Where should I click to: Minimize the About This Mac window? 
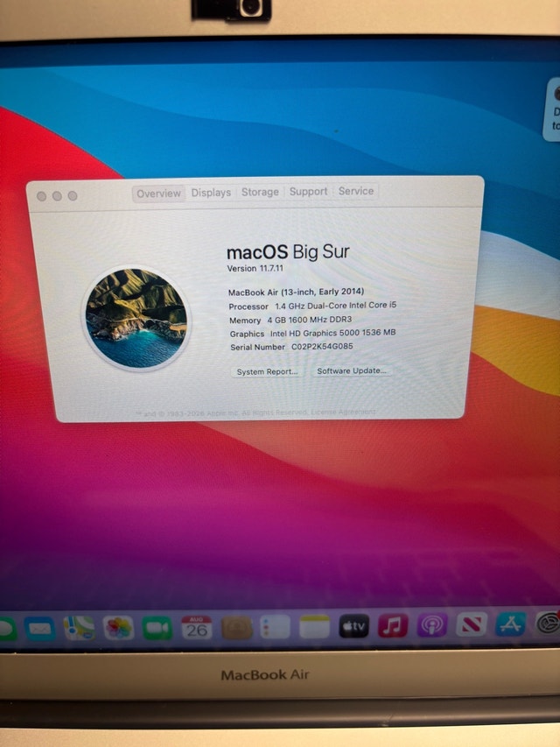point(57,196)
